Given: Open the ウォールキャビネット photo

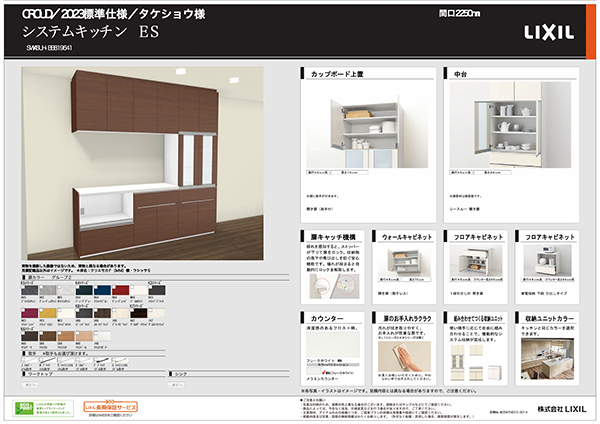Looking at the screenshot, I should 405,261.
